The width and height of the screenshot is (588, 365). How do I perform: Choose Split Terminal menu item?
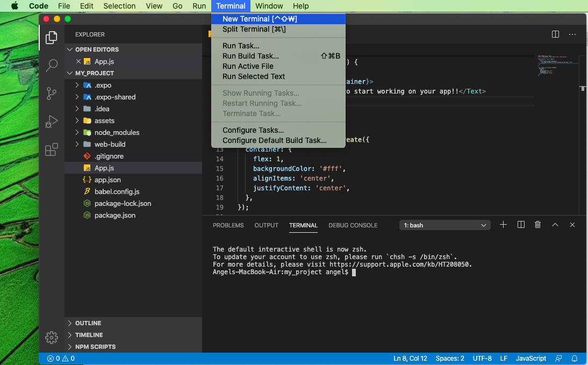click(278, 29)
